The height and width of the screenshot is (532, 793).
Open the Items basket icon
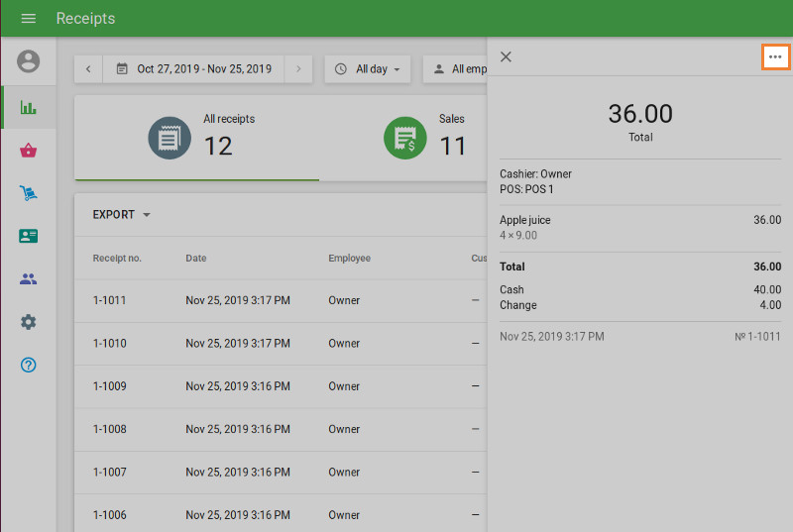(29, 151)
